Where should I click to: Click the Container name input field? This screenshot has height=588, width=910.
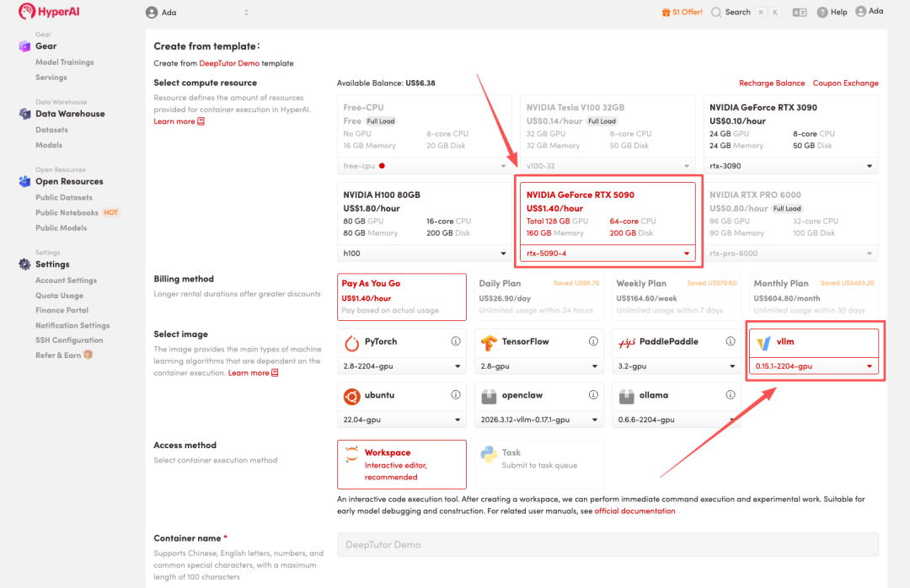(x=608, y=544)
